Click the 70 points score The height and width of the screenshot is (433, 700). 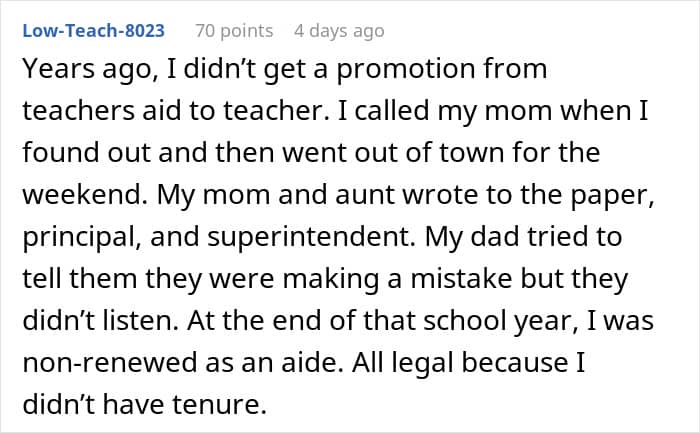tap(233, 31)
